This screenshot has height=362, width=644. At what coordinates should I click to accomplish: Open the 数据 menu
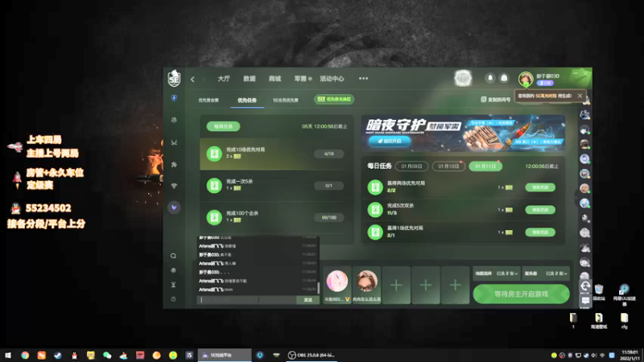pos(250,78)
